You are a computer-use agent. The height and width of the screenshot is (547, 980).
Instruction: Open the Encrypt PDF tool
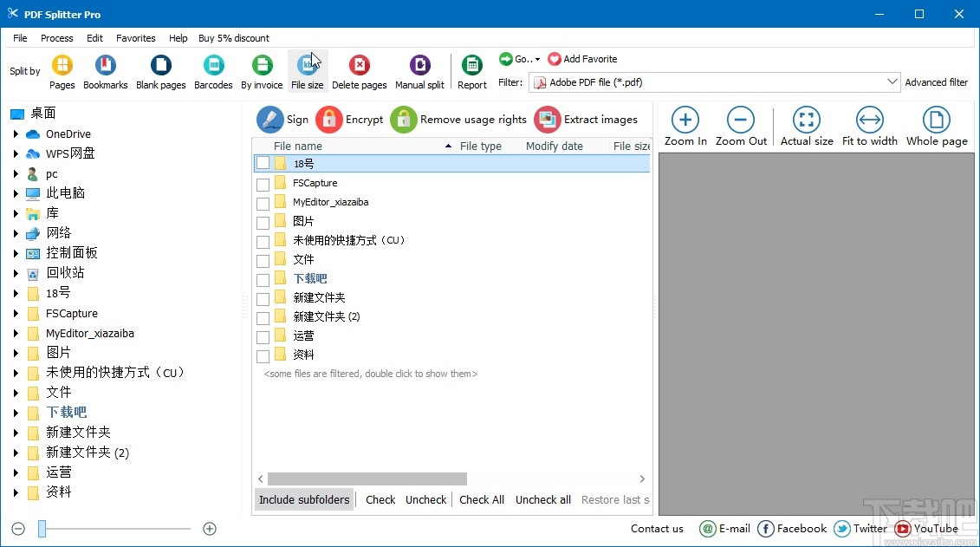tap(349, 120)
